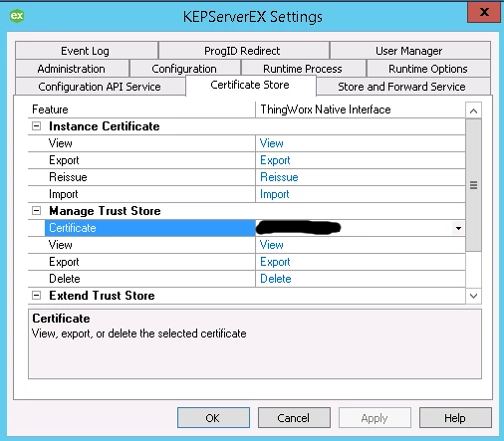Open the ProgID Redirect tab

[244, 51]
